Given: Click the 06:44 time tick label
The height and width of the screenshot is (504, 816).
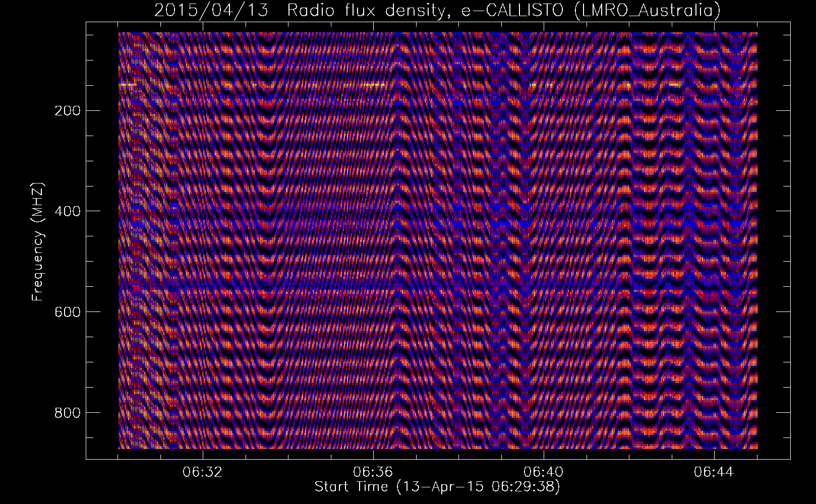Looking at the screenshot, I should (714, 473).
